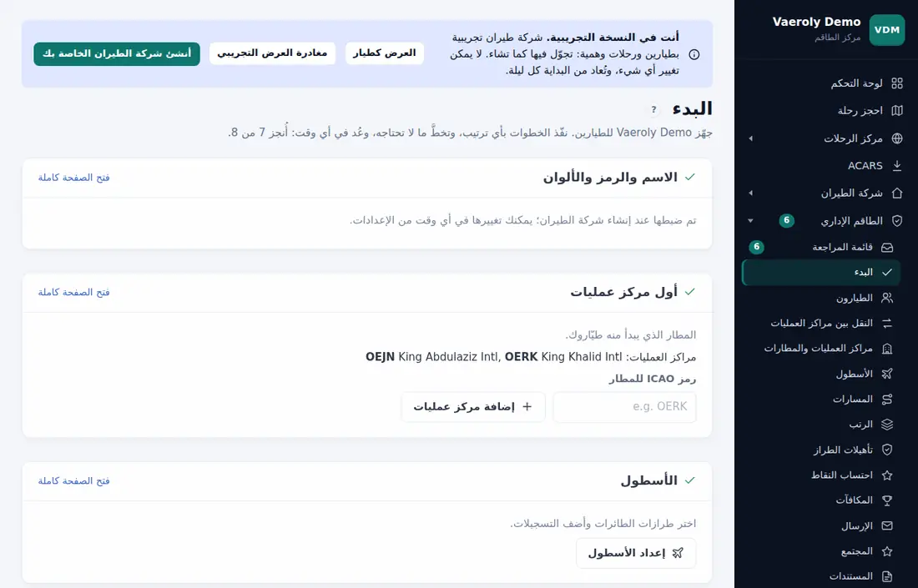The image size is (918, 588).
Task: Click إعداد الأسطول button
Action: click(x=636, y=553)
